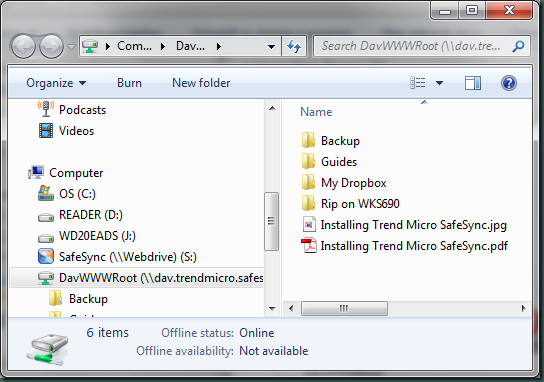
Task: Click the PDF document icon
Action: click(x=309, y=246)
